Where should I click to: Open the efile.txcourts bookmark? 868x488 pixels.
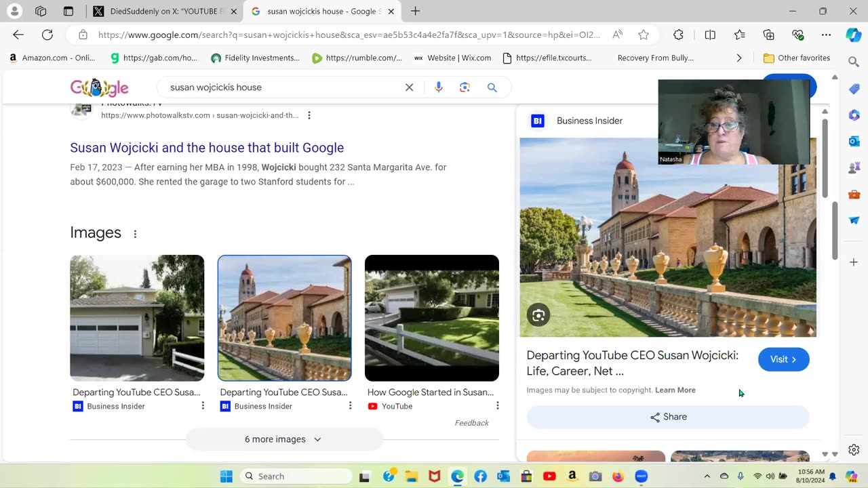click(x=547, y=58)
